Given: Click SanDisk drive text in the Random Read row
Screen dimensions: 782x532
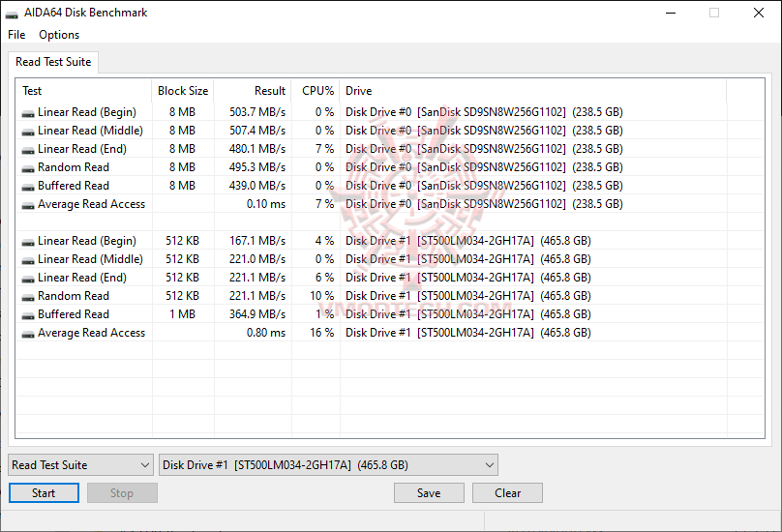Looking at the screenshot, I should coord(484,167).
